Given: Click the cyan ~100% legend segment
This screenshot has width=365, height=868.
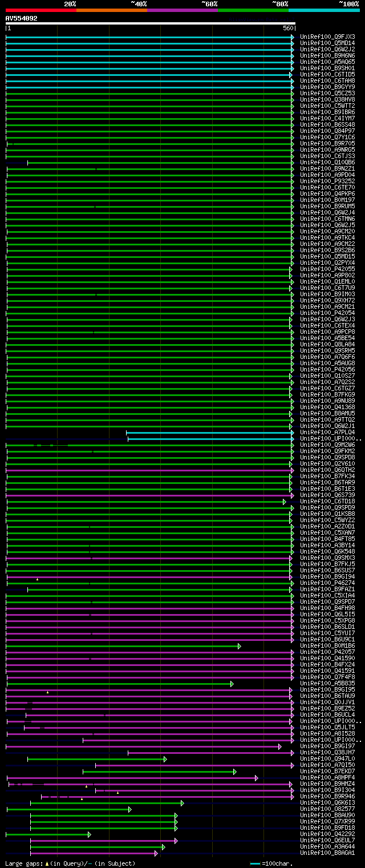Looking at the screenshot, I should tap(324, 10).
